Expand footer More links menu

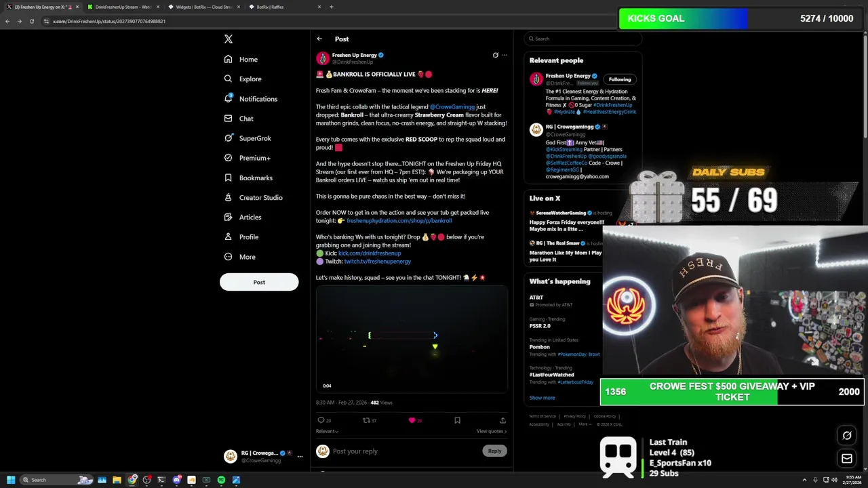click(x=584, y=424)
